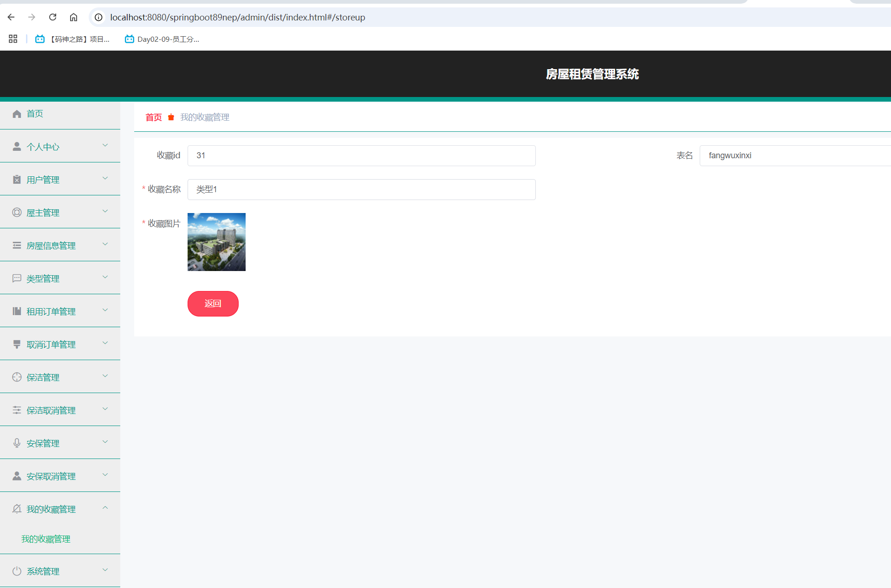The image size is (891, 588).
Task: Expand the 租用订单管理 chevron arrow
Action: tap(105, 310)
